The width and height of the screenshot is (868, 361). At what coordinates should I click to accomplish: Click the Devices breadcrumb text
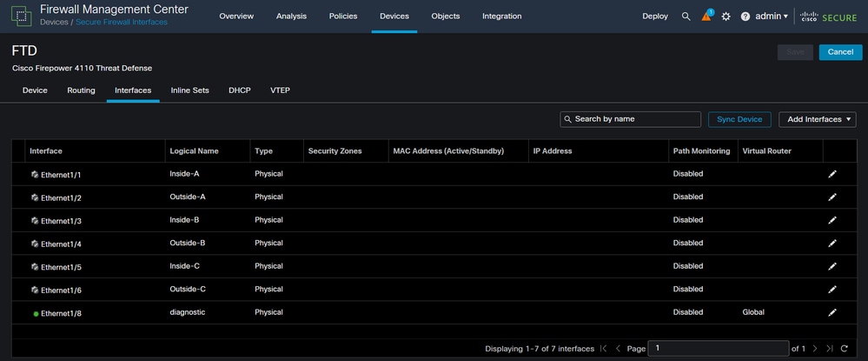pos(54,22)
